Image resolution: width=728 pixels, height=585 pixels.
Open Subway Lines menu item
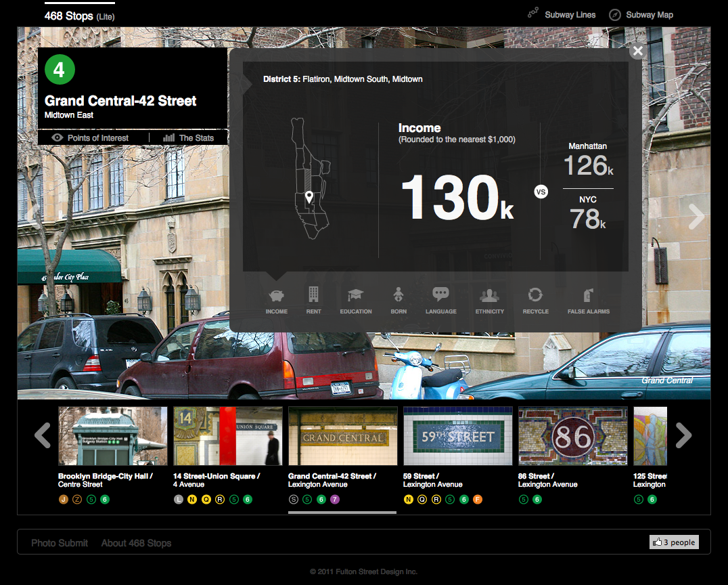(x=570, y=15)
